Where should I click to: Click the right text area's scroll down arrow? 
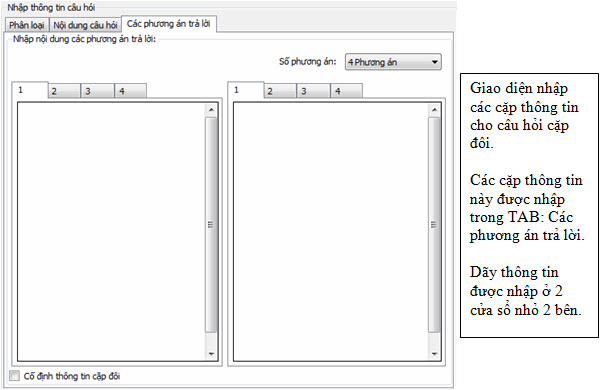[434, 354]
